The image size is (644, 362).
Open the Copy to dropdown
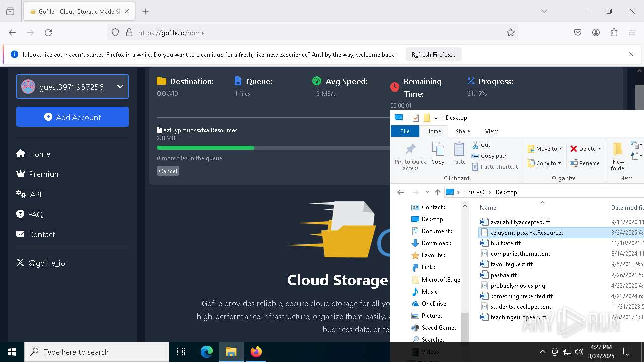(544, 163)
